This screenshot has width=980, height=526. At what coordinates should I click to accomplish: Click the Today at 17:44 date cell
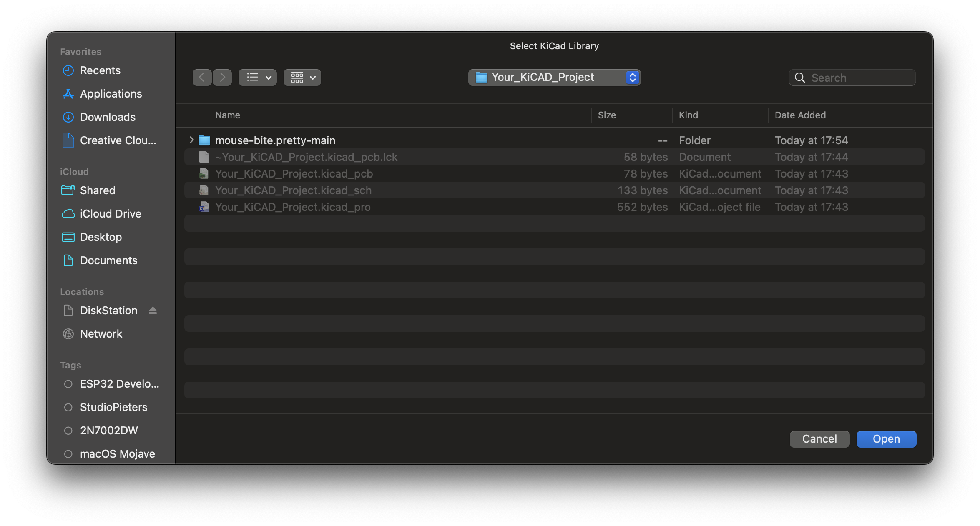pos(812,157)
